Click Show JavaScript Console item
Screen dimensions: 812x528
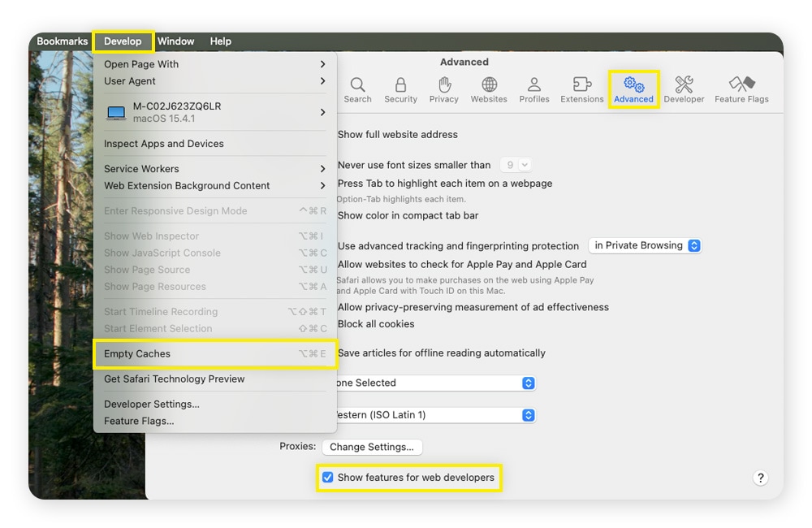coord(215,253)
